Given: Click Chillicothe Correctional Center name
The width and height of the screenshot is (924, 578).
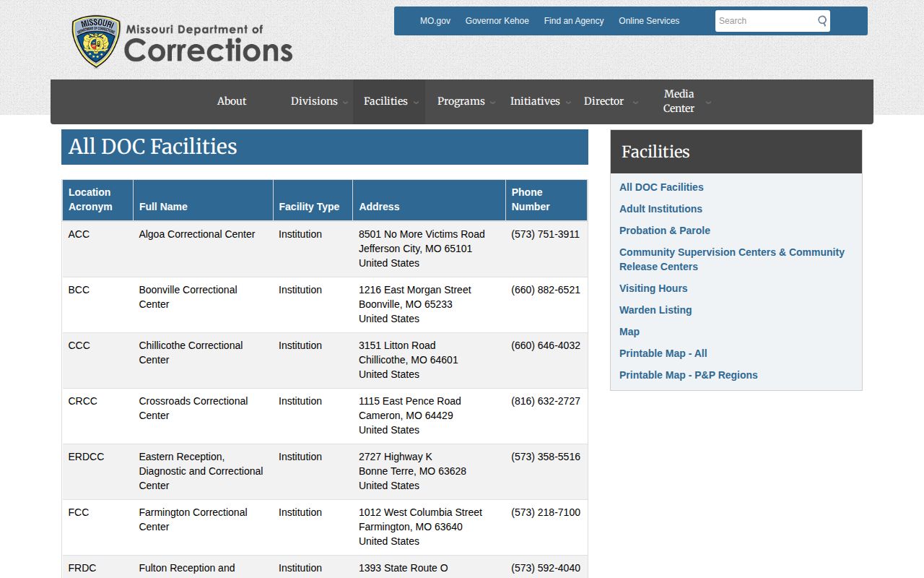Looking at the screenshot, I should pos(191,353).
